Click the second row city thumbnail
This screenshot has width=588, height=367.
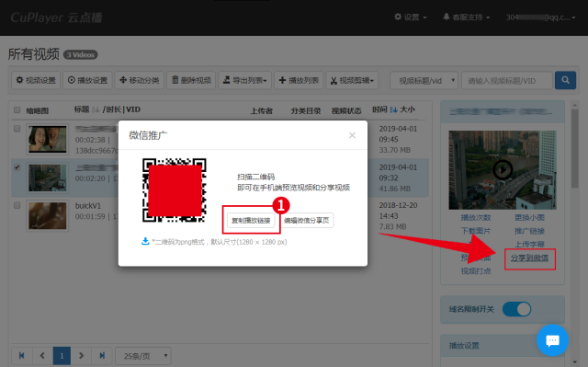47,178
